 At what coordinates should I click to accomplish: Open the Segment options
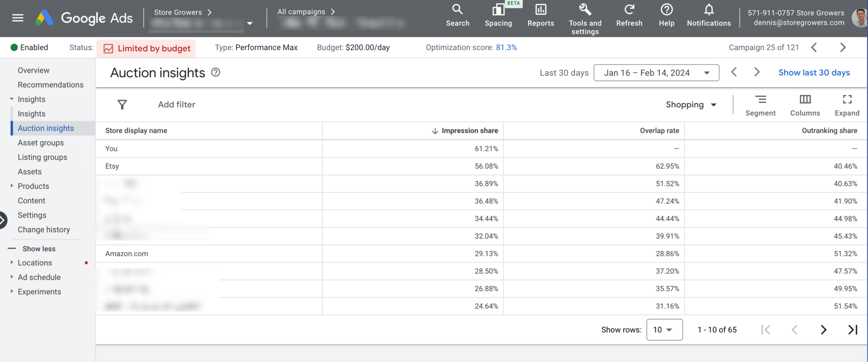[761, 105]
